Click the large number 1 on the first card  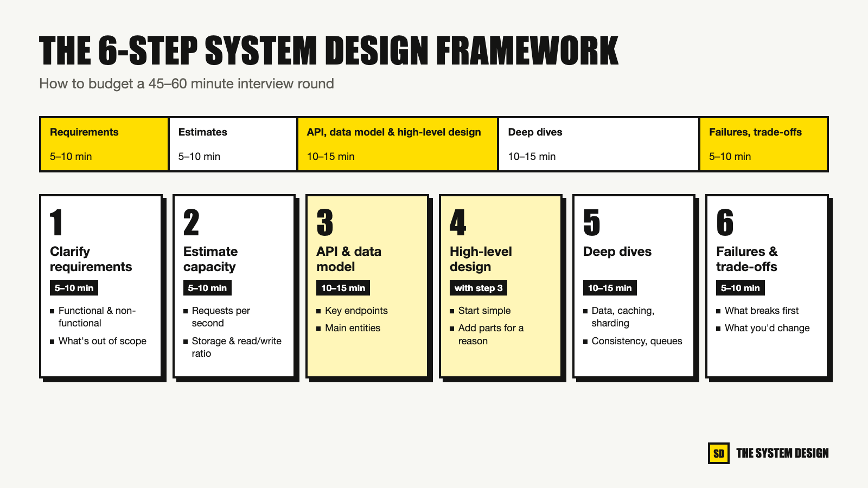click(x=56, y=222)
